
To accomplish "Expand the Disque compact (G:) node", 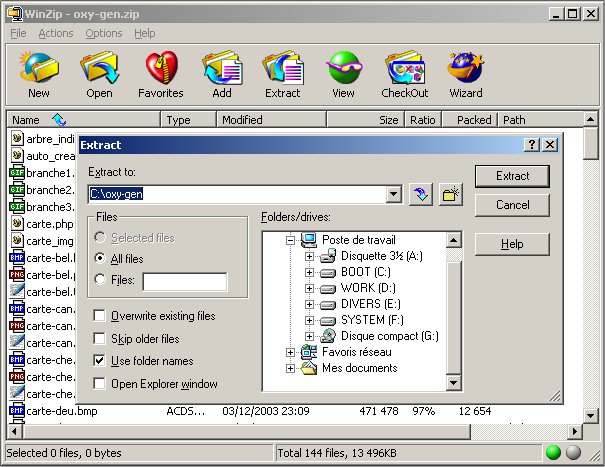I will point(309,336).
